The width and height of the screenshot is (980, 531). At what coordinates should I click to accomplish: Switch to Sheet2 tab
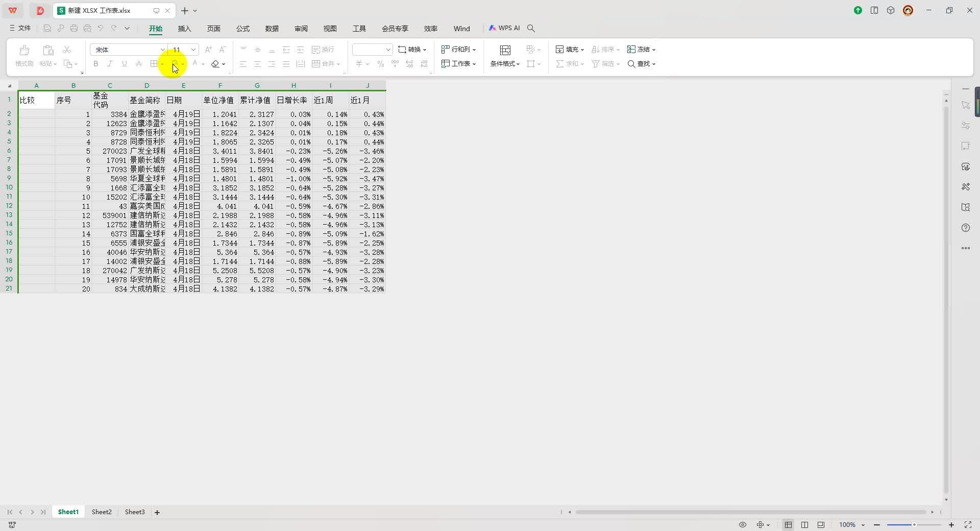(x=102, y=512)
